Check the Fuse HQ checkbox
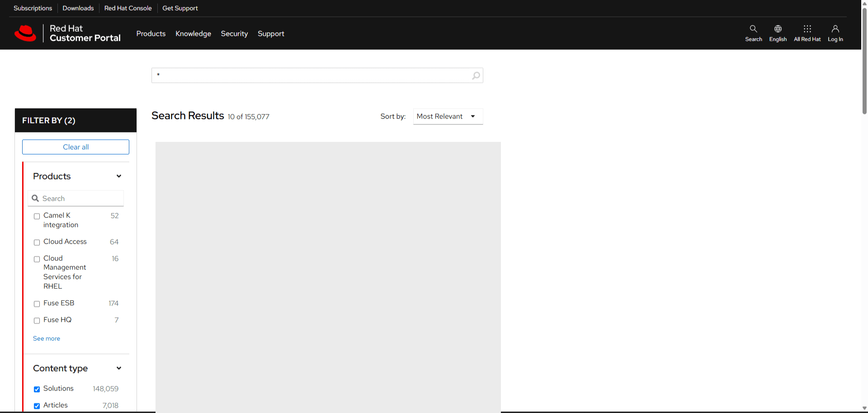This screenshot has width=868, height=413. pos(37,321)
